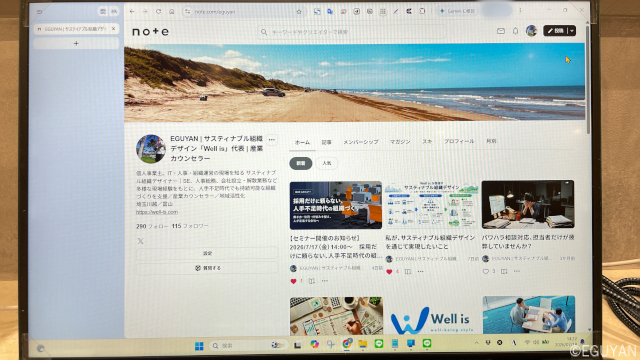640x360 pixels.
Task: Open the メンバーシップ tab
Action: [x=360, y=142]
